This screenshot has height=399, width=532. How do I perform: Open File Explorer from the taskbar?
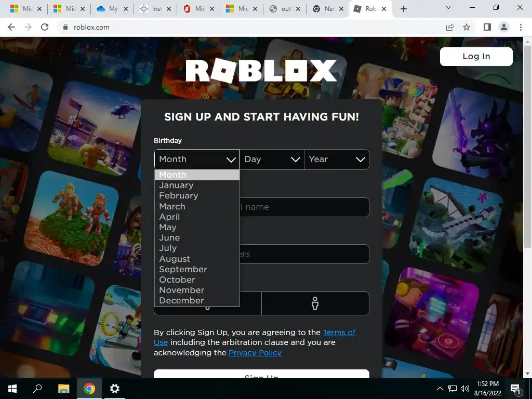coord(63,389)
